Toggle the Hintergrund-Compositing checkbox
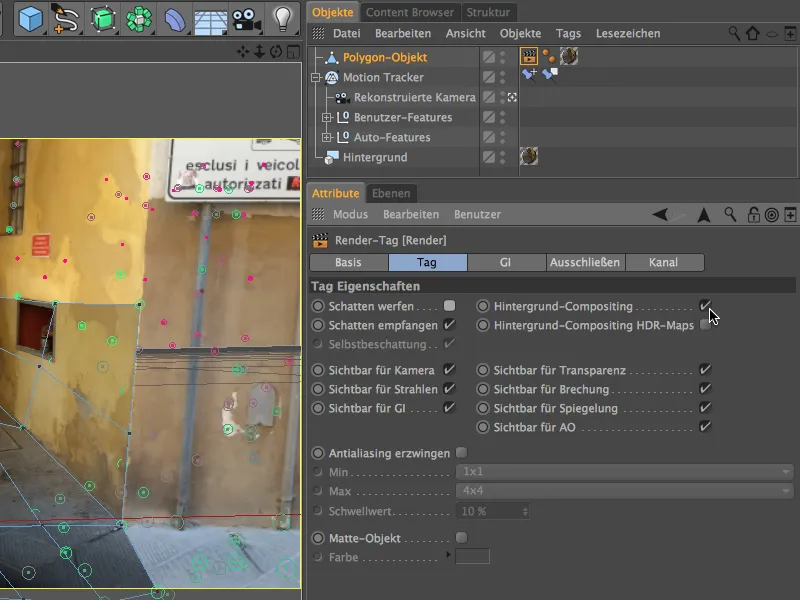800x600 pixels. click(705, 306)
